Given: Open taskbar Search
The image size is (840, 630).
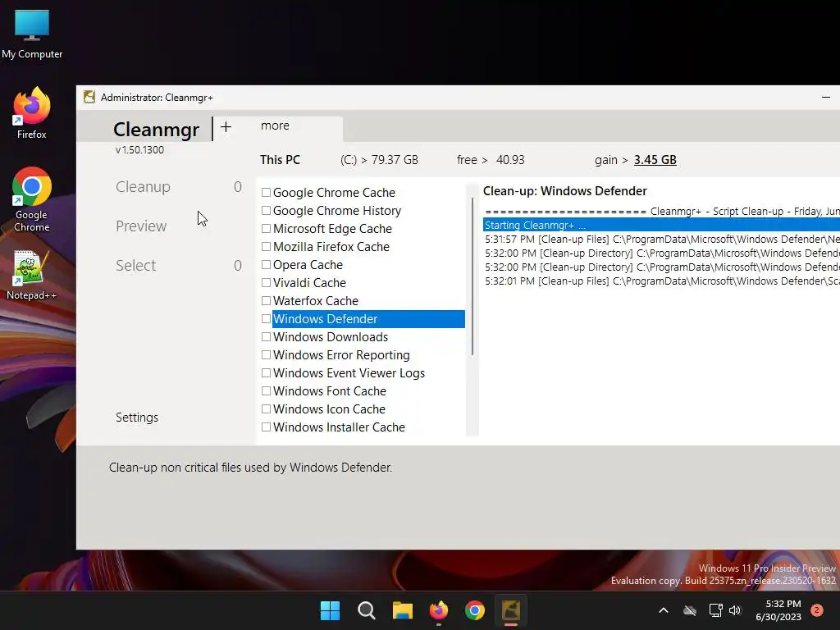Looking at the screenshot, I should (x=367, y=610).
